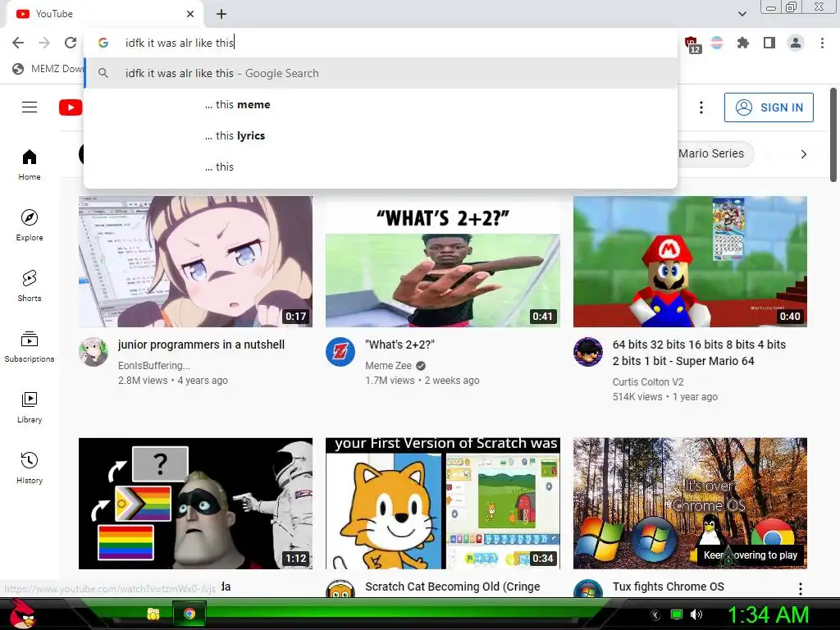Toggle the browser side panel

pyautogui.click(x=769, y=43)
